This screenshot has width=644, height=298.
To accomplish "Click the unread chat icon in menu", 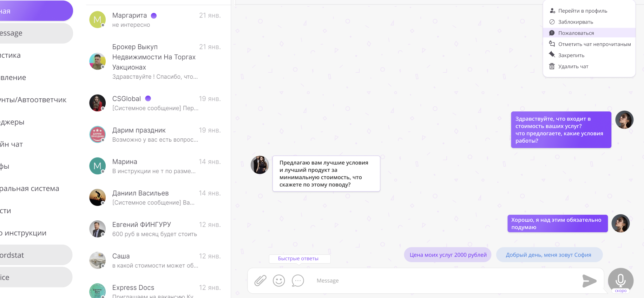I will point(552,44).
